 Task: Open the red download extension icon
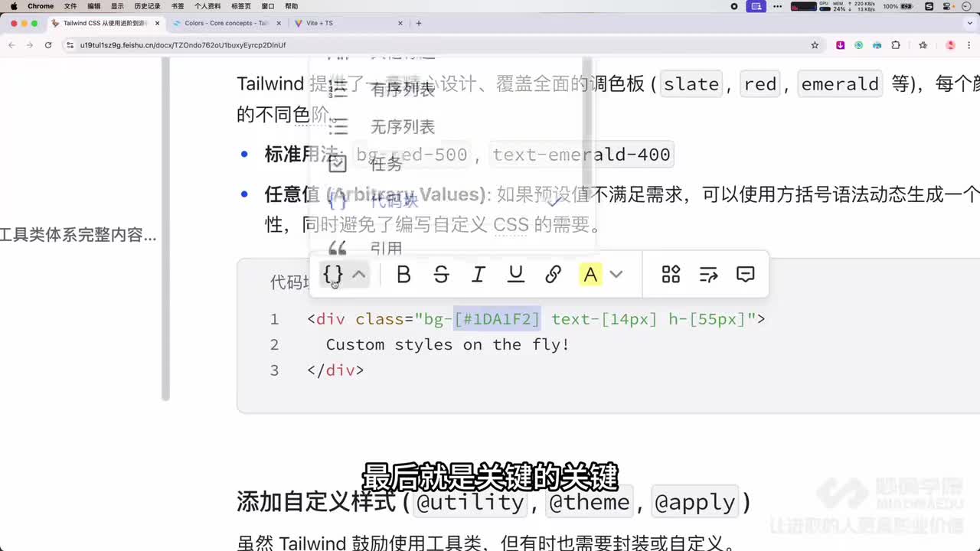coord(840,45)
